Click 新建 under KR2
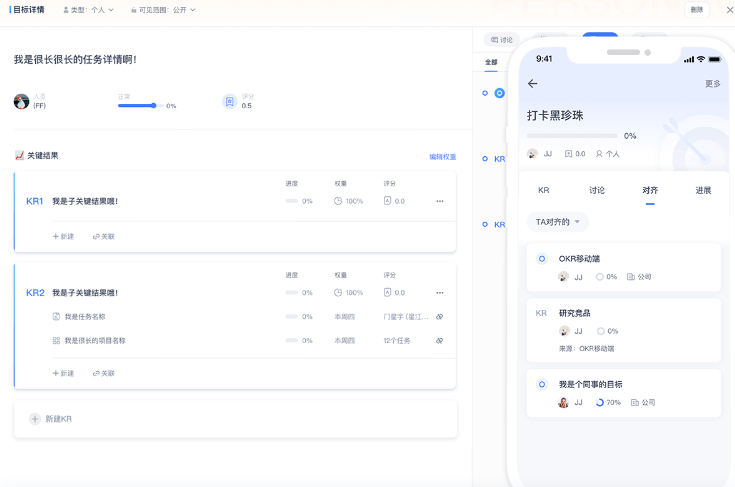The image size is (735, 487). pos(63,373)
